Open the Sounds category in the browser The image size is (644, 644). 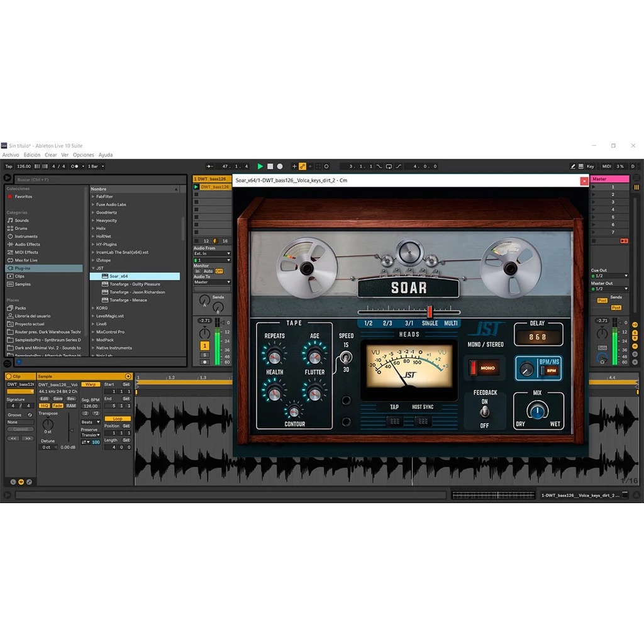(21, 221)
